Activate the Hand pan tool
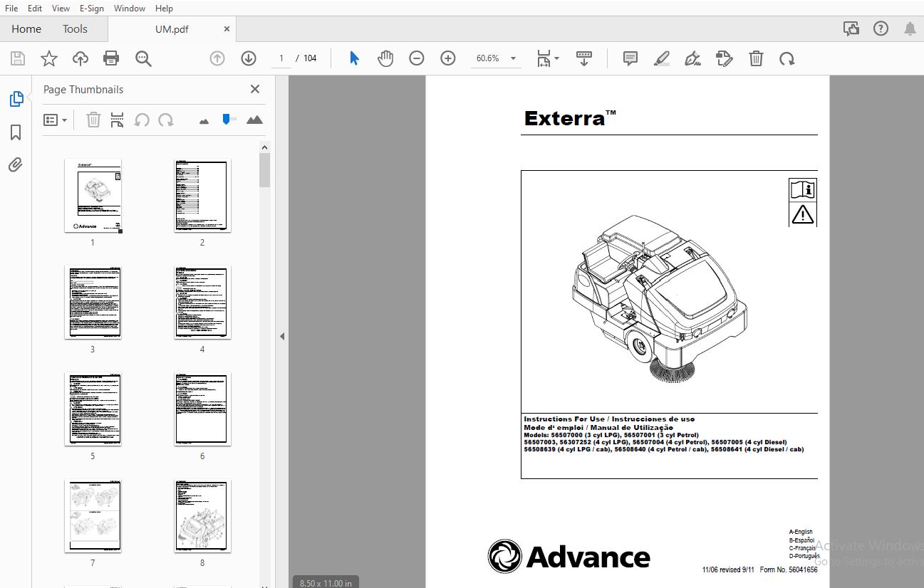Image resolution: width=924 pixels, height=588 pixels. [x=385, y=58]
